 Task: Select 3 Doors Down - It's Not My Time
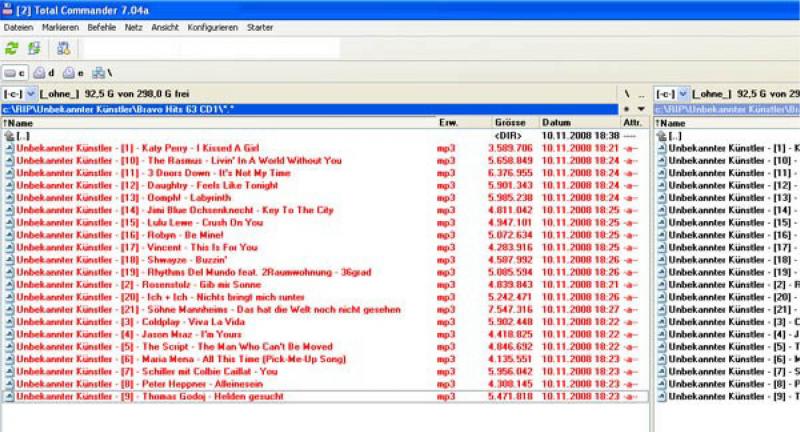[326, 173]
